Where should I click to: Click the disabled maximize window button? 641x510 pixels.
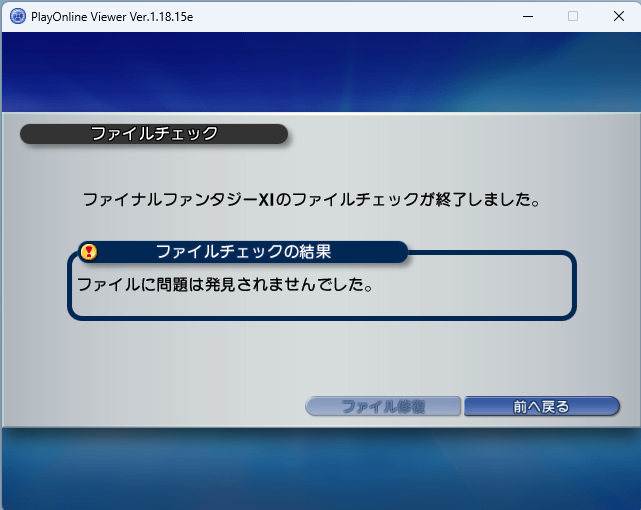pos(573,16)
